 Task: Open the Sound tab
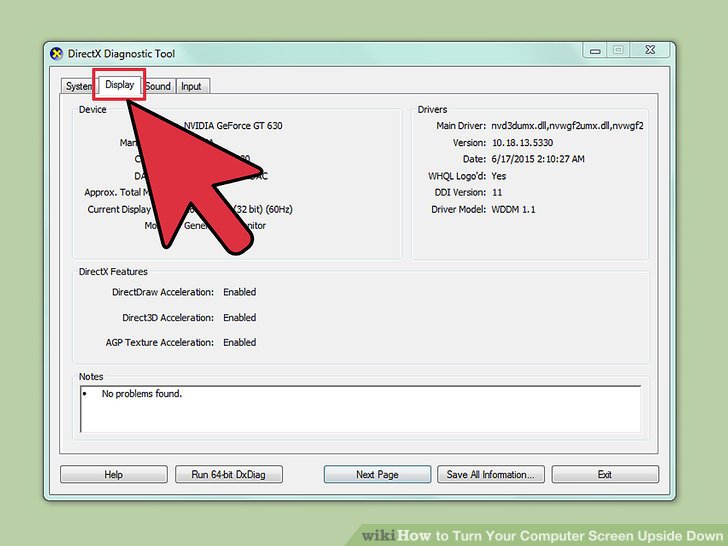click(158, 86)
